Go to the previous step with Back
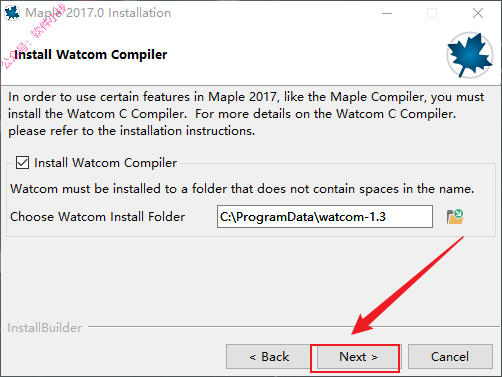The height and width of the screenshot is (377, 502). tap(268, 357)
